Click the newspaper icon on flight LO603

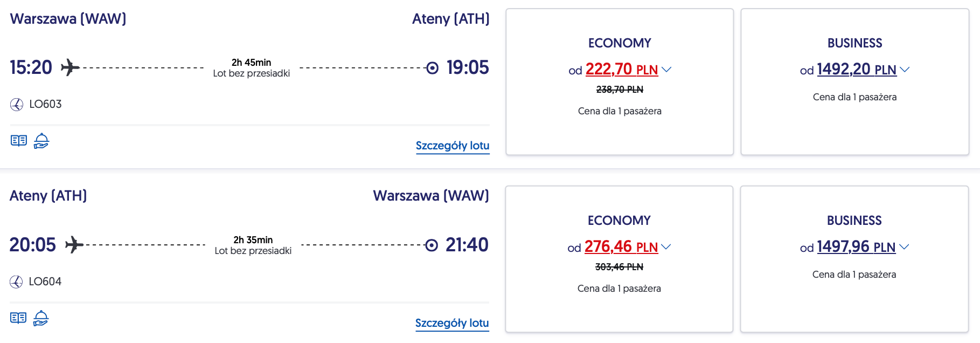[x=19, y=141]
